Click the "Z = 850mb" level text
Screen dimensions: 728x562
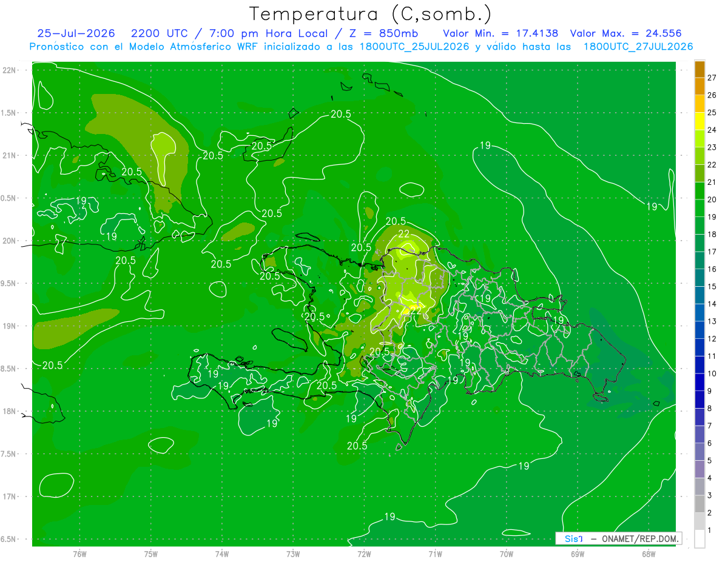click(x=382, y=33)
